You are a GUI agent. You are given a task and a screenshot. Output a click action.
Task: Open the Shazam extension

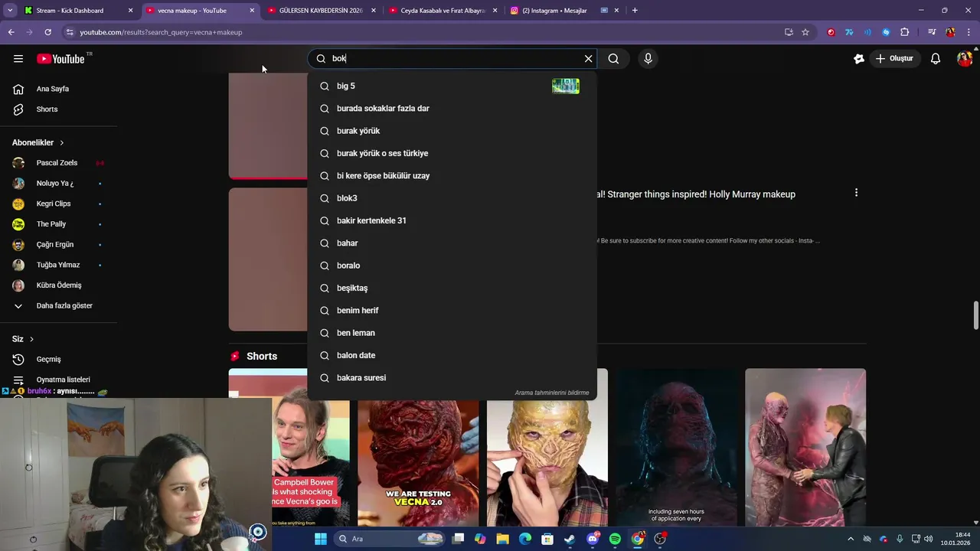(x=886, y=32)
